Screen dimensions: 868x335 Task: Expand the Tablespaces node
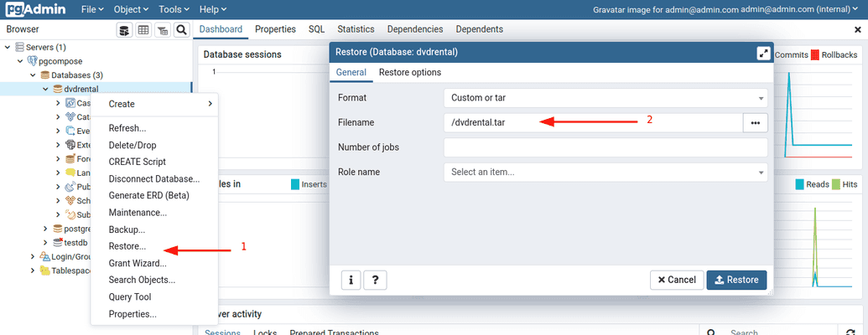(x=33, y=271)
